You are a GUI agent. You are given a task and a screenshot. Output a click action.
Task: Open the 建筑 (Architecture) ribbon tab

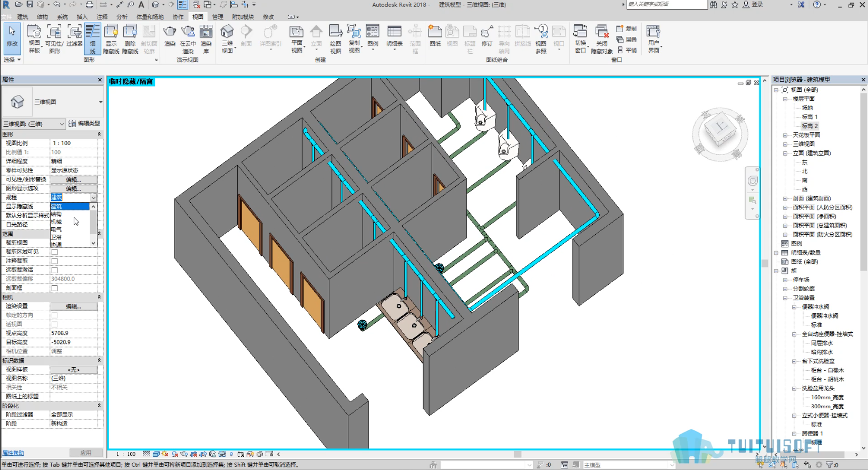[23, 17]
